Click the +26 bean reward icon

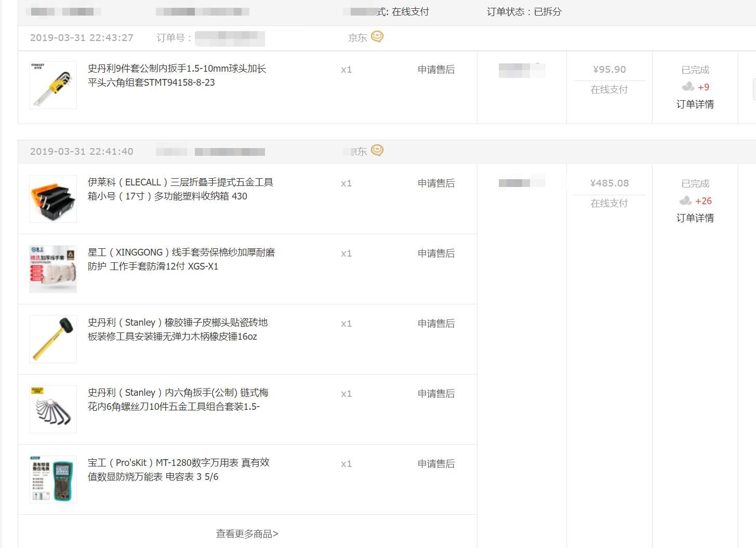click(685, 201)
